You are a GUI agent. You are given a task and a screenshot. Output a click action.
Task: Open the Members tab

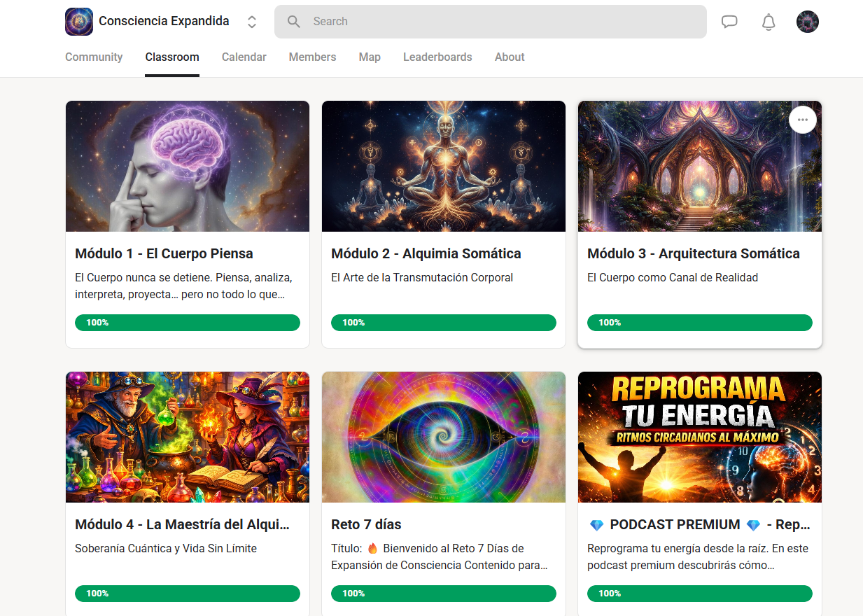tap(312, 57)
